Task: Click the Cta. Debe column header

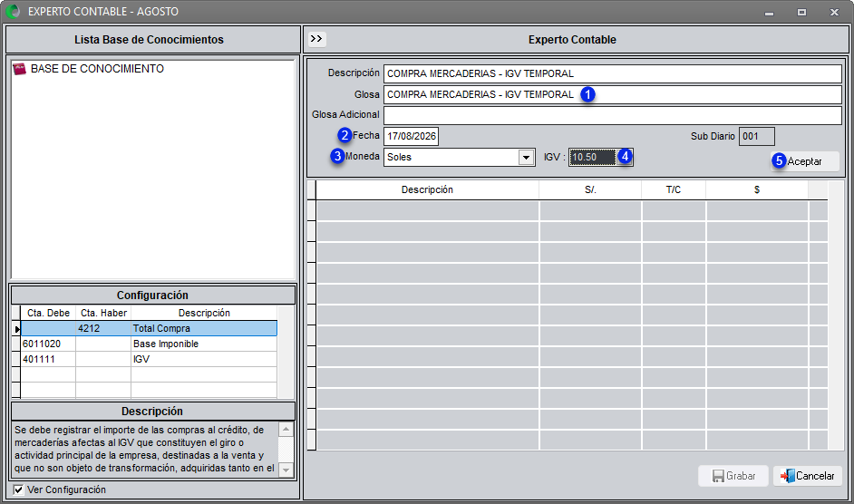Action: pos(48,314)
